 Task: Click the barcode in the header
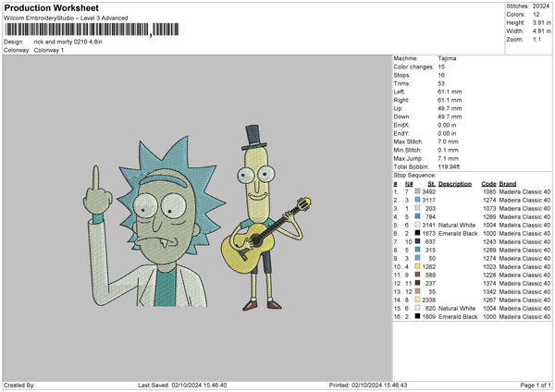[x=92, y=30]
